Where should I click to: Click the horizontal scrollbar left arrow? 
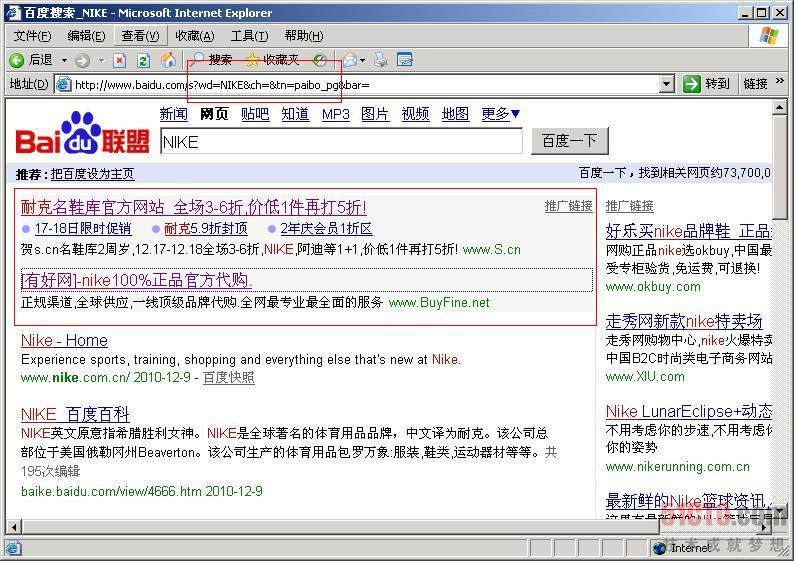[x=14, y=527]
